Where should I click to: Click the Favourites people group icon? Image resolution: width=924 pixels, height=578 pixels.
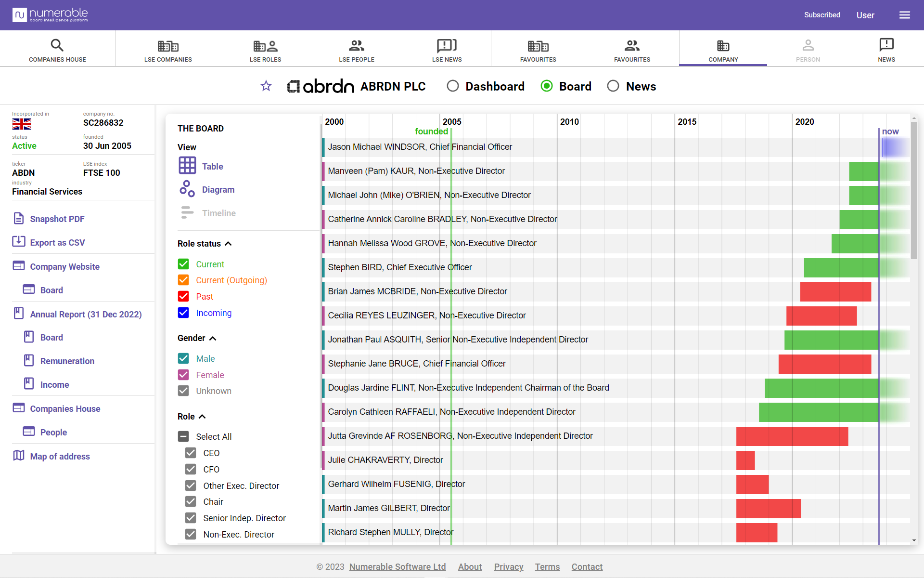point(632,46)
